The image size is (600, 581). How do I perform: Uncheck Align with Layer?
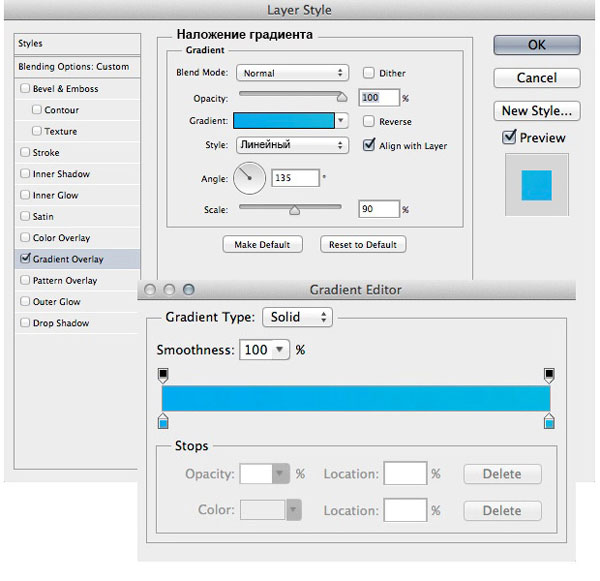point(368,145)
